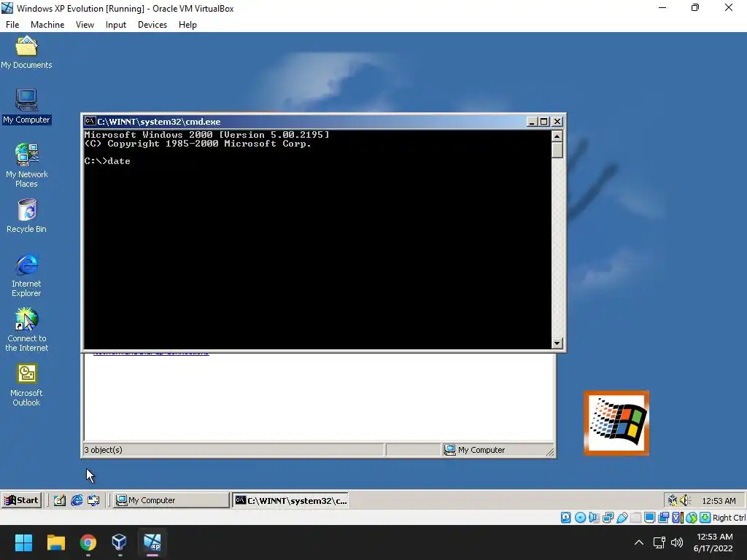Viewport: 747px width, 560px height.
Task: Select the My Computer desktop icon
Action: pyautogui.click(x=27, y=106)
